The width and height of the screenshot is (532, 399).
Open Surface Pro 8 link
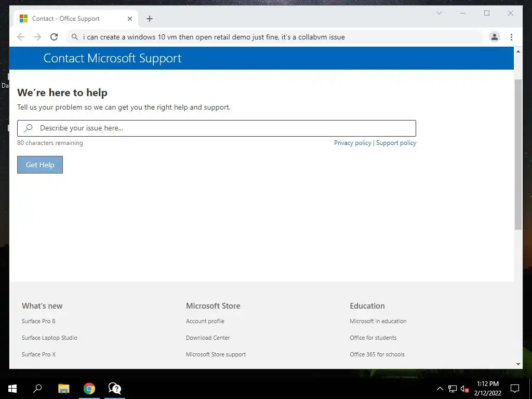pyautogui.click(x=38, y=321)
